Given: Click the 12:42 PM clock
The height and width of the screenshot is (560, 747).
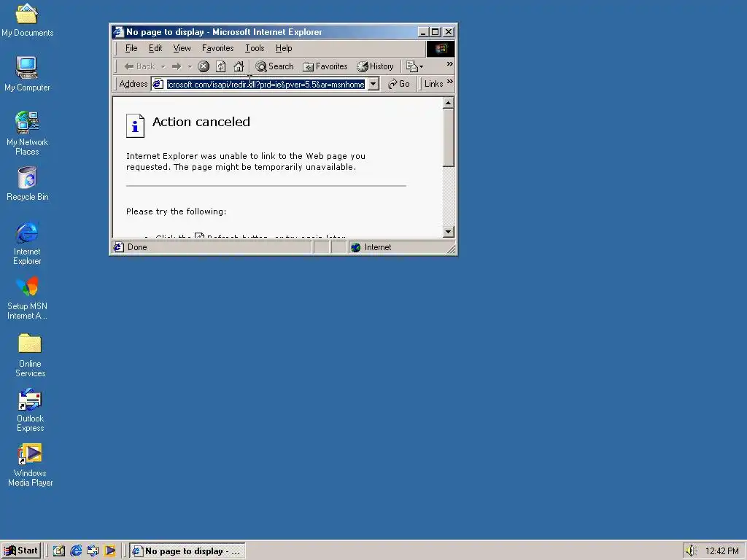Looking at the screenshot, I should click(721, 551).
